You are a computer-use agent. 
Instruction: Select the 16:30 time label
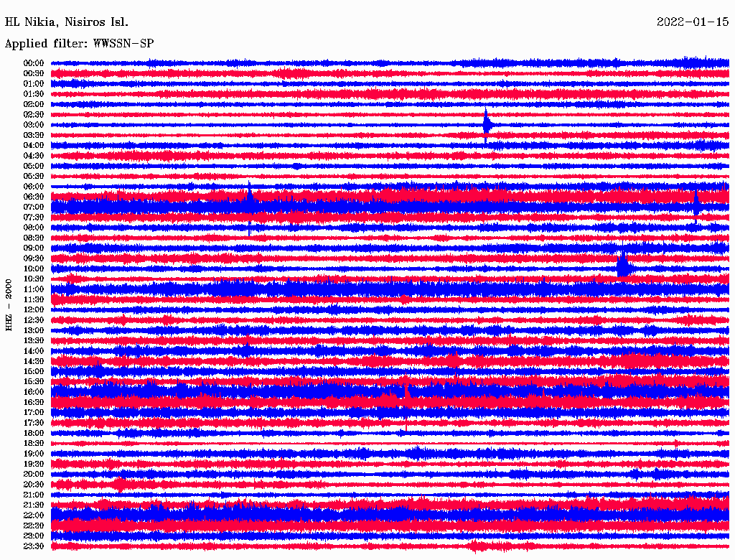point(34,402)
